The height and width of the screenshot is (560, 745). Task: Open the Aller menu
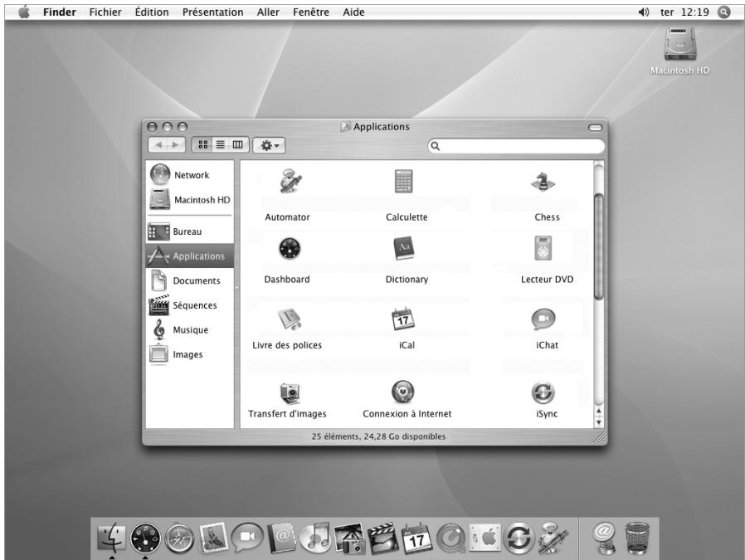click(268, 12)
